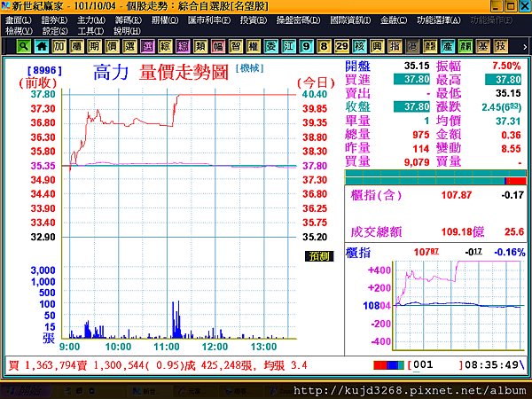532x399 pixels.
Task: Click the 櫃指(含) value 107.87
Action: click(x=457, y=195)
